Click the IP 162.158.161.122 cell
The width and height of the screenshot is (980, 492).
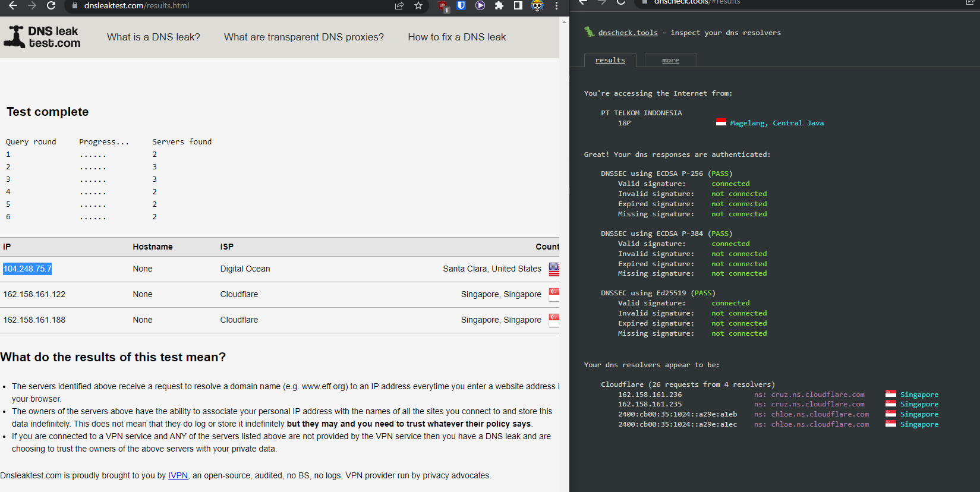click(34, 294)
